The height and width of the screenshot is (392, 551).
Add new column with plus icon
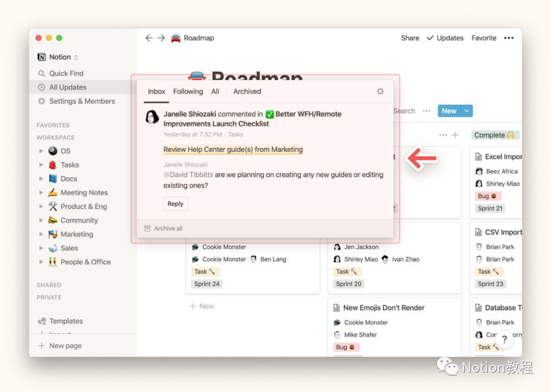(x=456, y=135)
